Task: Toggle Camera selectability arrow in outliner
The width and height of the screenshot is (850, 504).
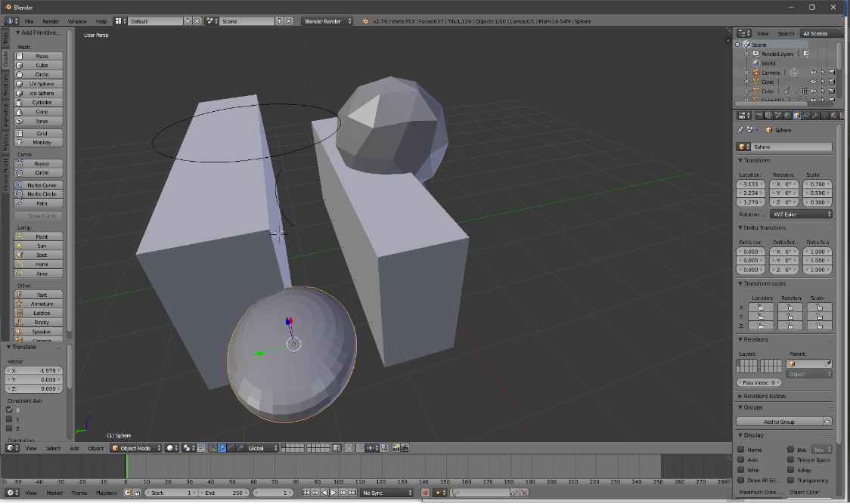Action: (822, 73)
